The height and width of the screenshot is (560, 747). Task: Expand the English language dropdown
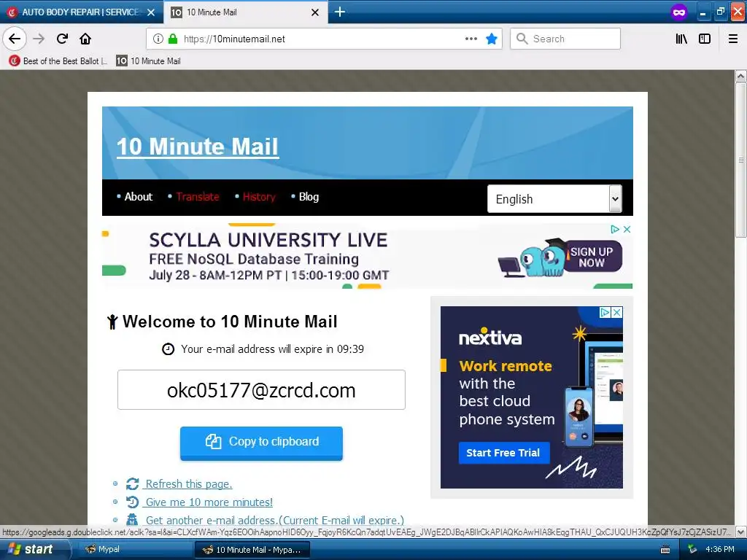click(x=554, y=198)
